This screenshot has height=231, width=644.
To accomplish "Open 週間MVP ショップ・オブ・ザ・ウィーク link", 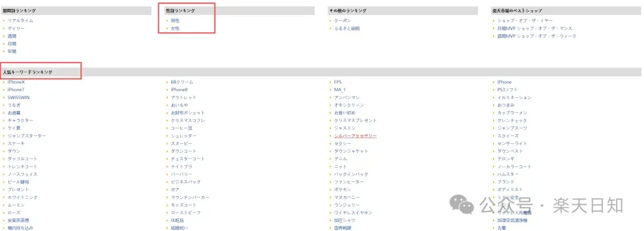I will point(537,36).
